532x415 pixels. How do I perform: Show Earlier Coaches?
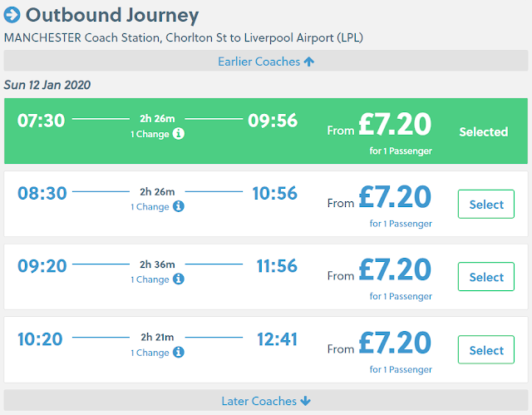click(x=258, y=62)
